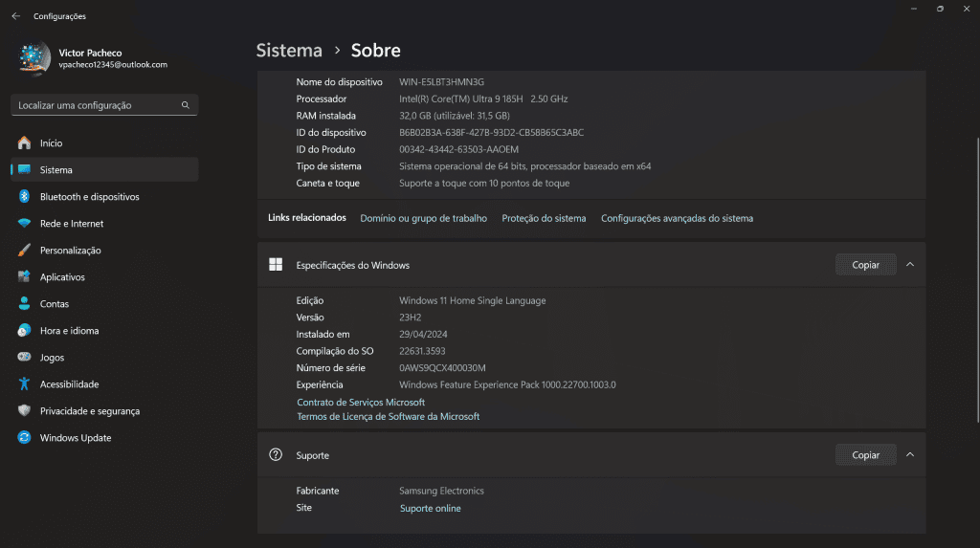Click the Jogos controller icon

coord(24,357)
